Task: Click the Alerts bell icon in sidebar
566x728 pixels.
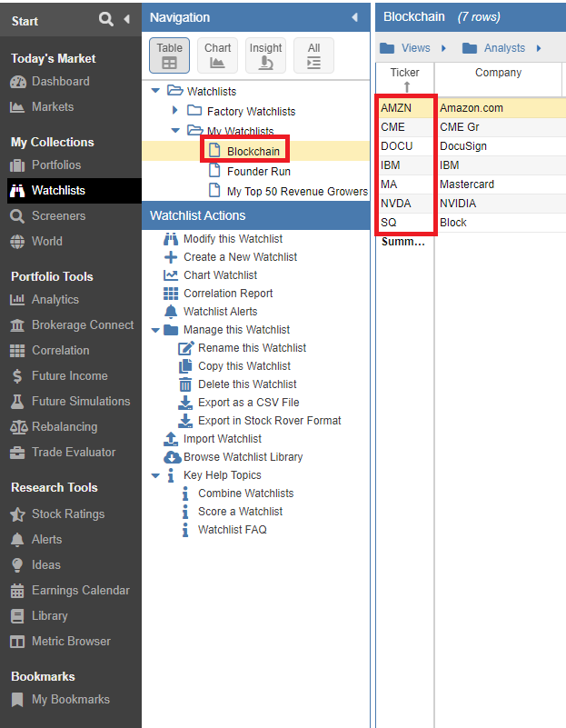Action: (x=17, y=540)
